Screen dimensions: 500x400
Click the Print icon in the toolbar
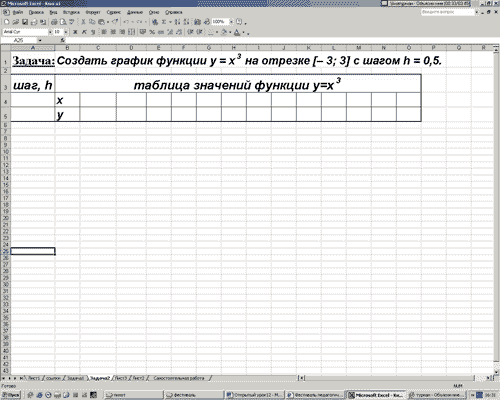pos(54,22)
